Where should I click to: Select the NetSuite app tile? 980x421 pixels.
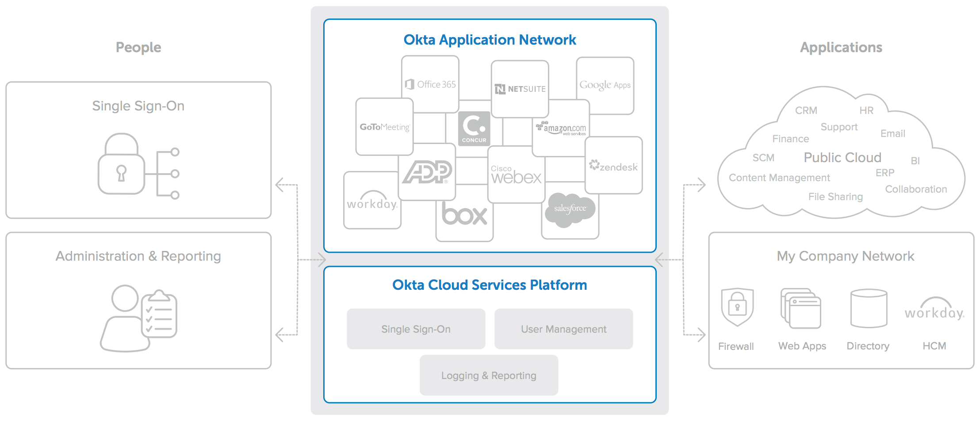click(x=520, y=89)
